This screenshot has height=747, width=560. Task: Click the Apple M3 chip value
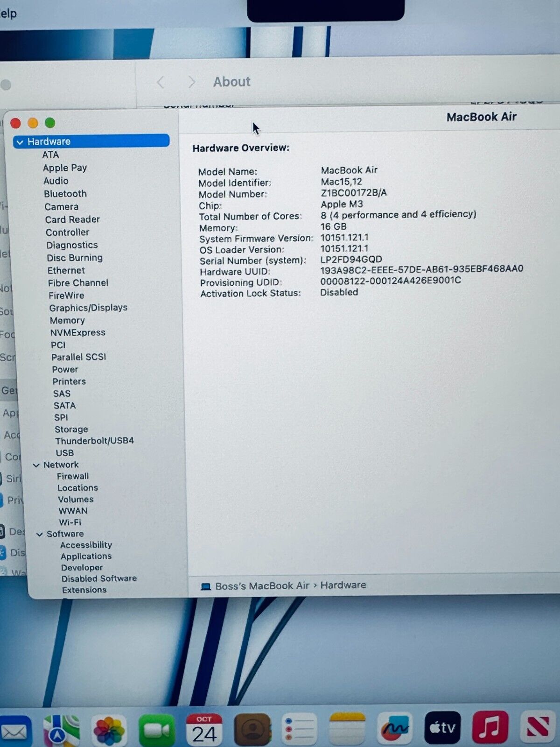click(x=342, y=204)
